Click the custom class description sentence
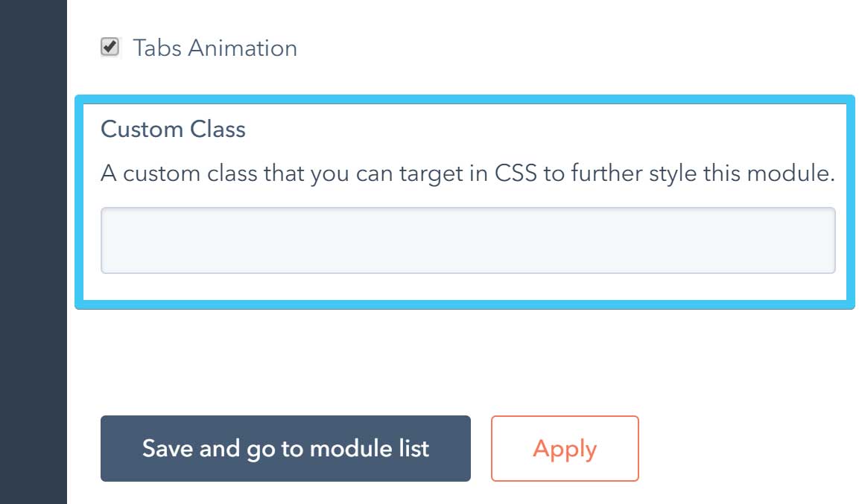 pyautogui.click(x=468, y=173)
